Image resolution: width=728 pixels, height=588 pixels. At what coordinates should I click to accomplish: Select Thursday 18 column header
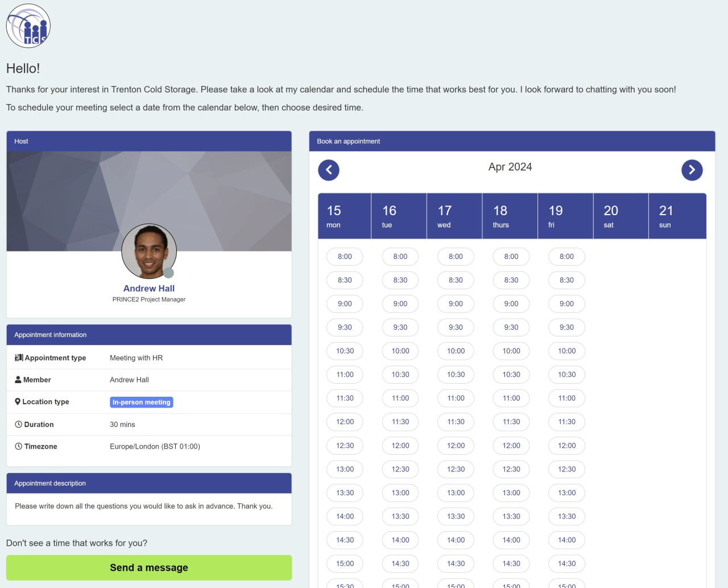(x=510, y=216)
